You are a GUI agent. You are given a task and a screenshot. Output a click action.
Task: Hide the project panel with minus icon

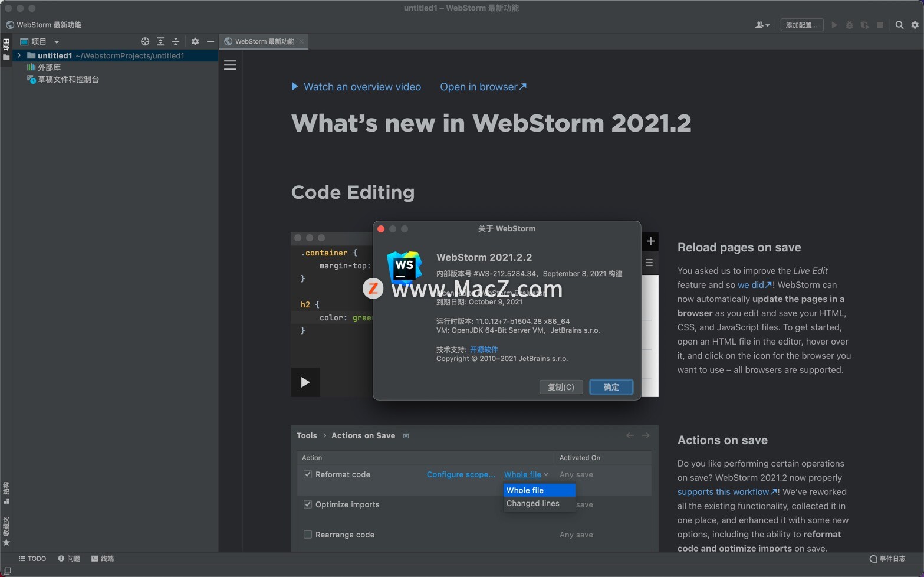pos(211,41)
